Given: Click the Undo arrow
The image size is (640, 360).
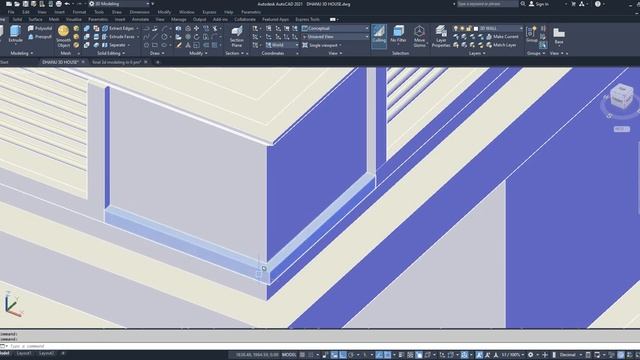Looking at the screenshot, I should tap(67, 4).
